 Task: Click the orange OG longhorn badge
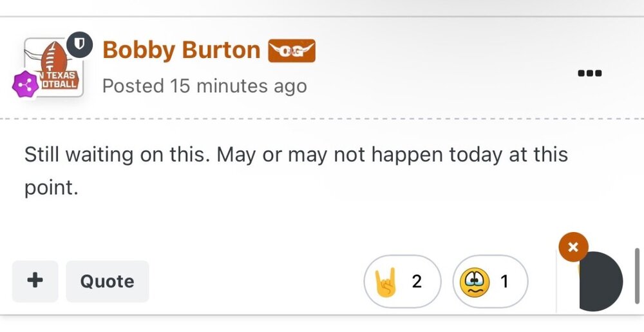pyautogui.click(x=292, y=51)
